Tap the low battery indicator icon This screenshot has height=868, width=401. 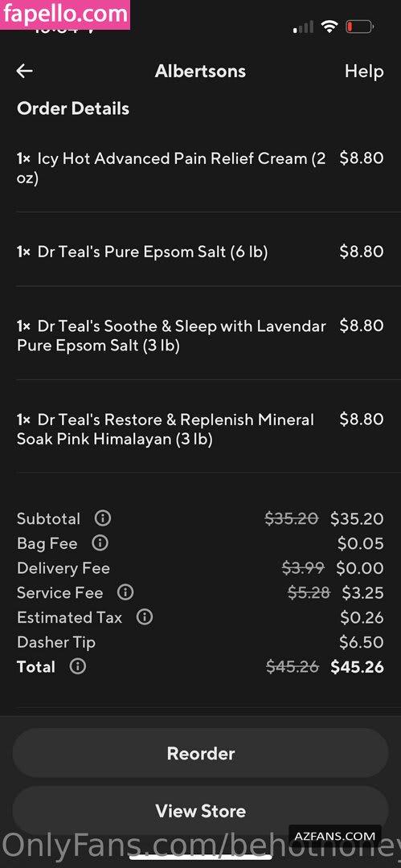[x=359, y=26]
